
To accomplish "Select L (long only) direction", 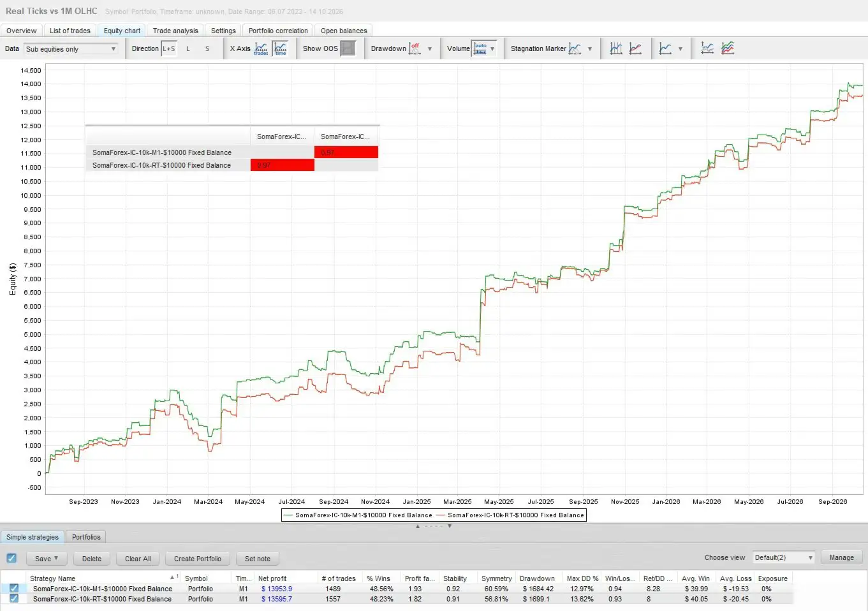I will (188, 48).
